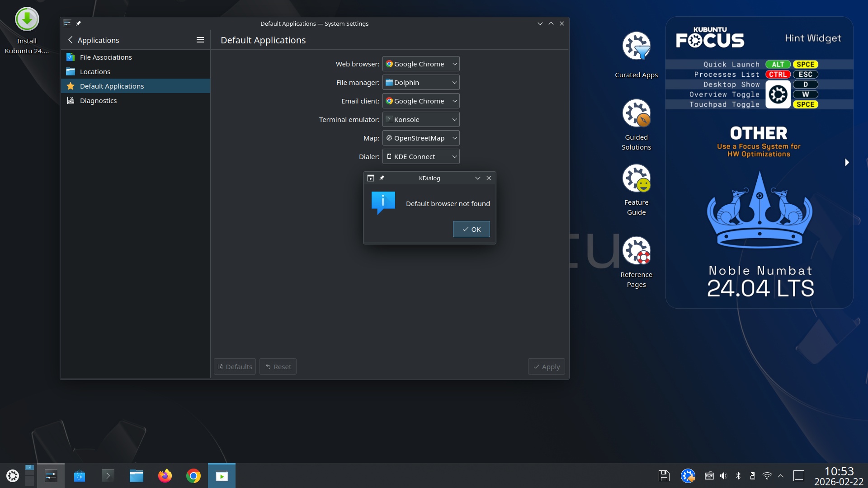868x488 pixels.
Task: Open the volume tray icon
Action: coord(724,476)
